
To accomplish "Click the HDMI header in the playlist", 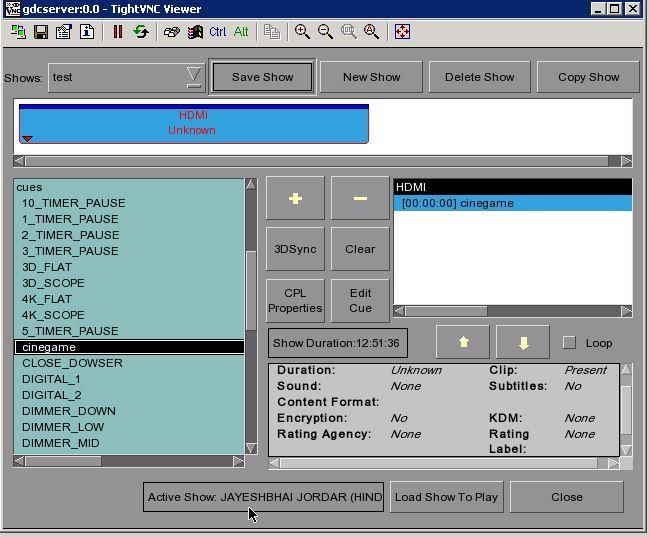I will [x=513, y=187].
